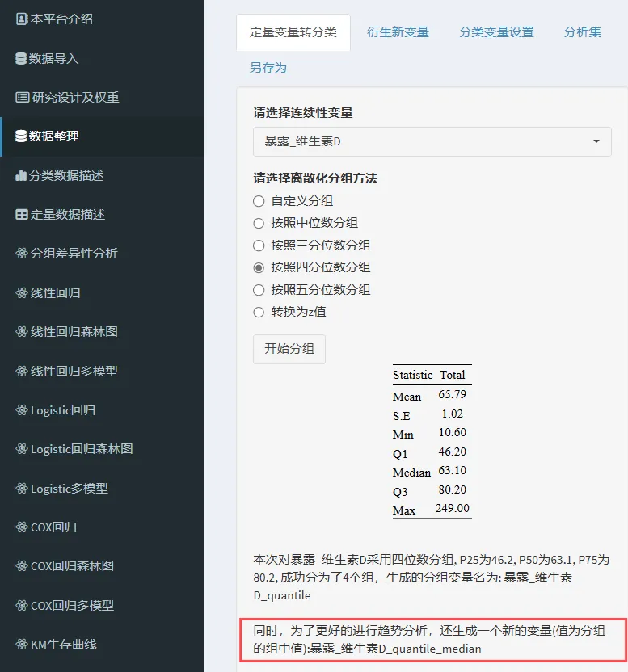Open the COX回归 sidebar entry

coord(102,527)
